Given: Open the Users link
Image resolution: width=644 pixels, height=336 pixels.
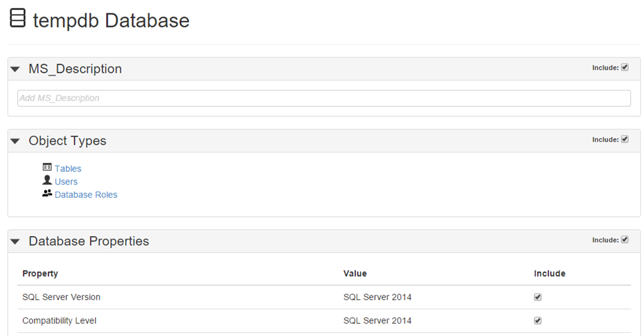Looking at the screenshot, I should pos(66,182).
